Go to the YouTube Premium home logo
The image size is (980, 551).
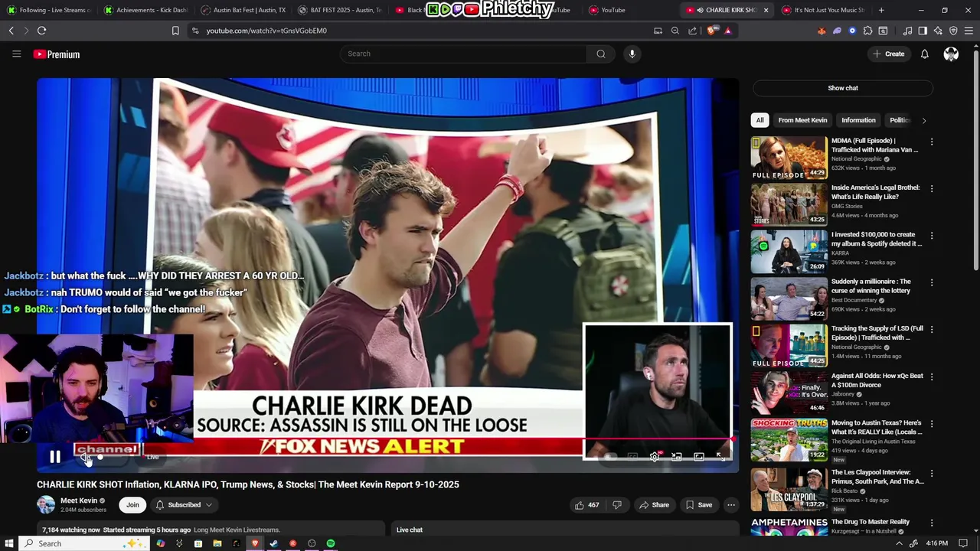coord(57,54)
